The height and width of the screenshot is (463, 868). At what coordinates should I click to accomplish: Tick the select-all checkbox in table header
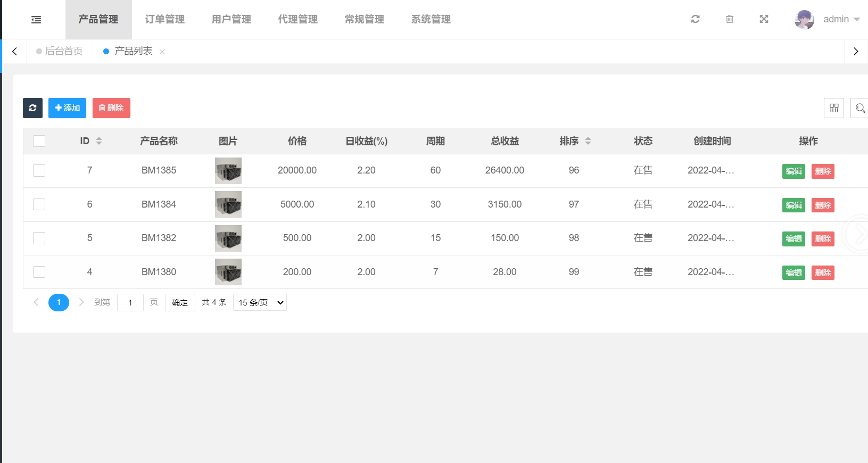pos(39,141)
